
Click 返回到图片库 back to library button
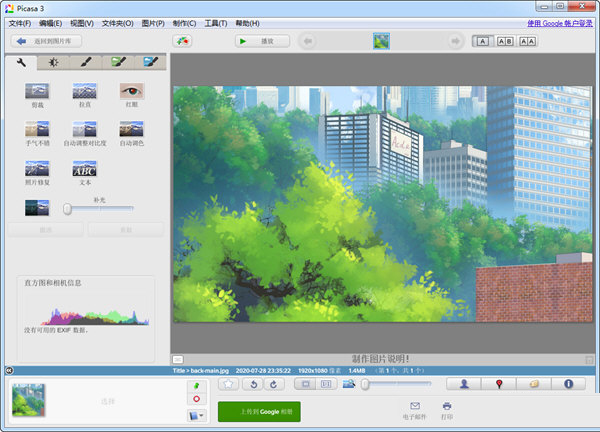point(47,41)
